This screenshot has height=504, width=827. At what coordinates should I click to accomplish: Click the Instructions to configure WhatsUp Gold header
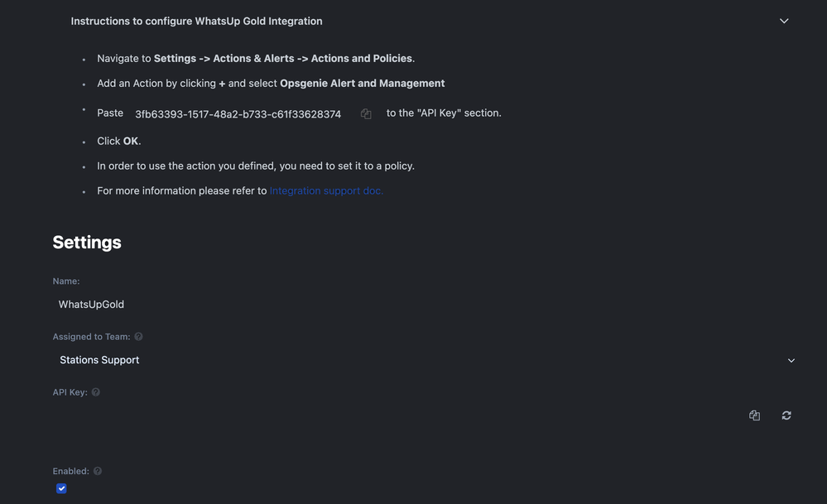click(196, 20)
